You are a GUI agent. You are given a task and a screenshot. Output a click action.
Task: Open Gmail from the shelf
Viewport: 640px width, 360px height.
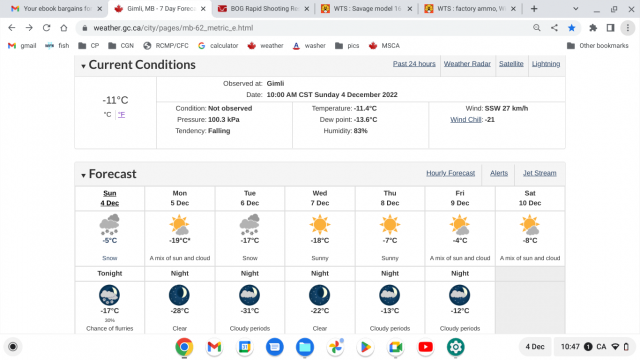tap(214, 347)
